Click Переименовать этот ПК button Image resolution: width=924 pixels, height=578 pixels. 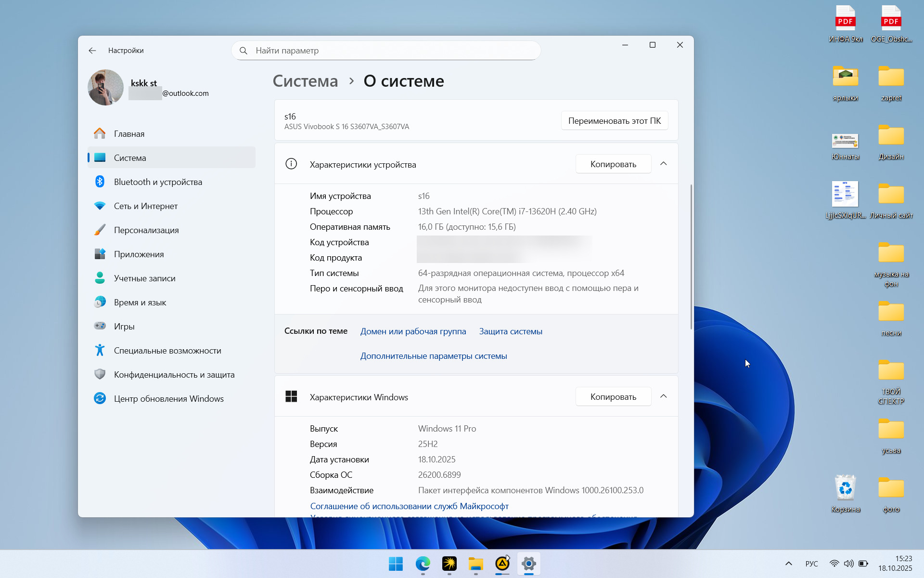coord(614,121)
